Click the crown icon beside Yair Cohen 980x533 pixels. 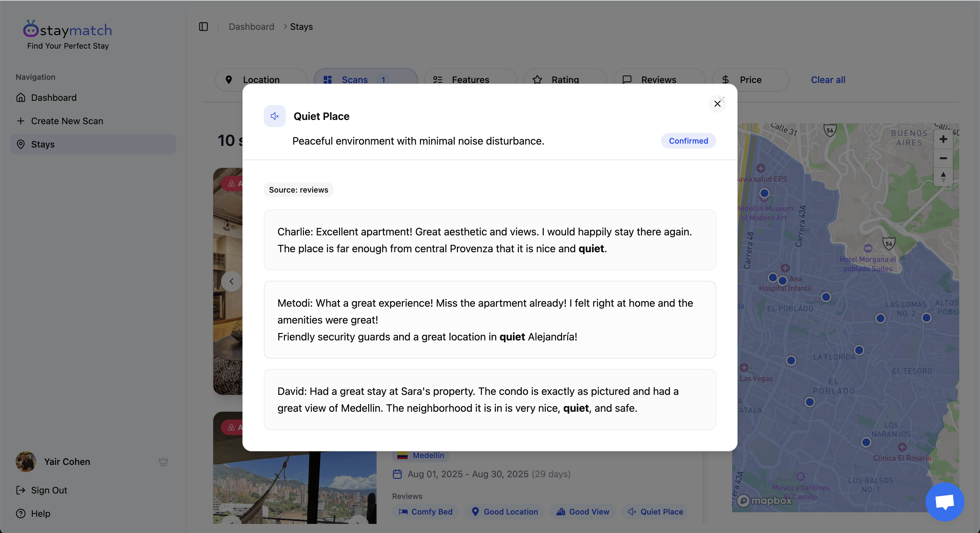click(x=163, y=461)
